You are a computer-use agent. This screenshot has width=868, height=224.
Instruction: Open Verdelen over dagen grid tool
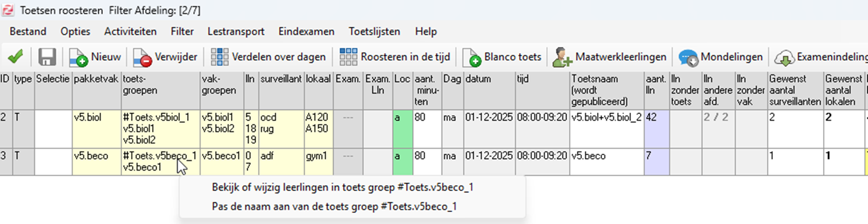click(219, 57)
